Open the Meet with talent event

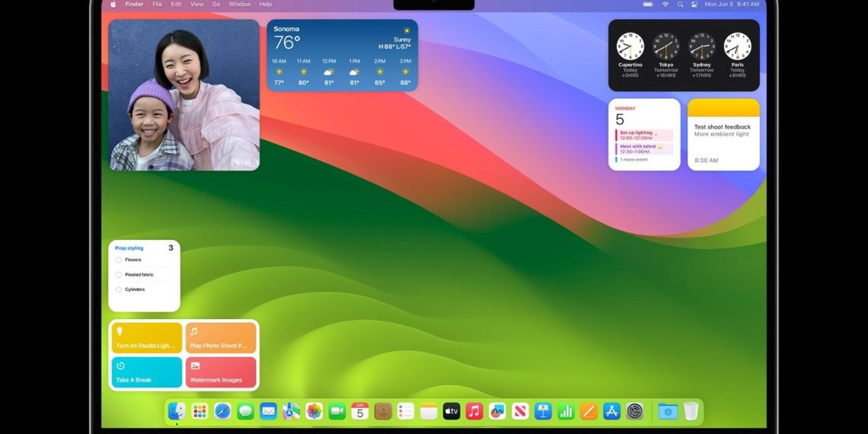pos(644,149)
